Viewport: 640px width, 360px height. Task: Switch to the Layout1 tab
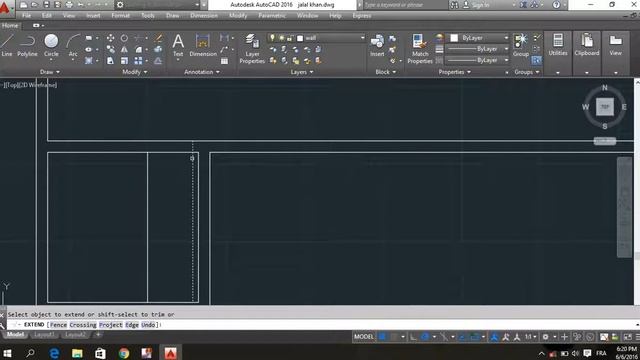click(44, 335)
